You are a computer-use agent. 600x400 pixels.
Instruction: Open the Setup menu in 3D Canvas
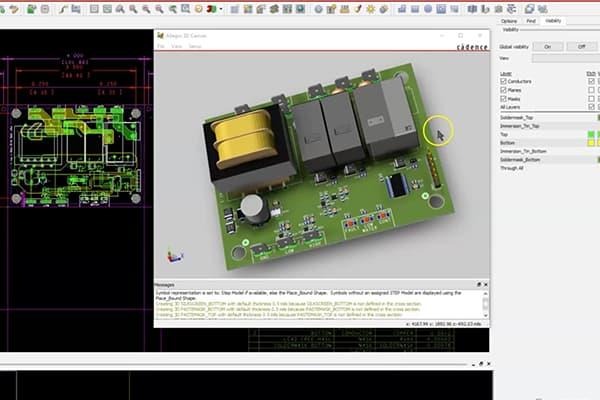pyautogui.click(x=195, y=46)
